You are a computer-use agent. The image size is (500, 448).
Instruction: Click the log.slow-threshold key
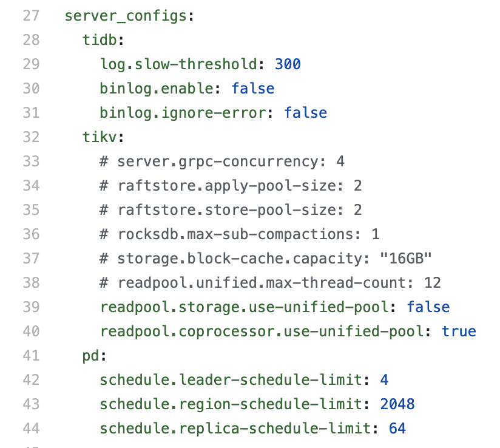(178, 64)
